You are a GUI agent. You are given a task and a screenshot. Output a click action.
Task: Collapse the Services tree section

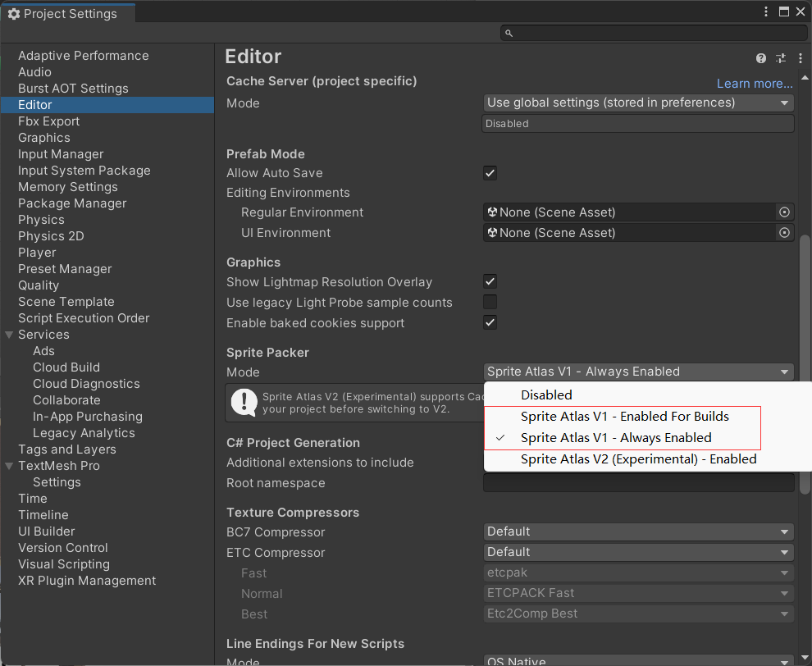tap(9, 335)
